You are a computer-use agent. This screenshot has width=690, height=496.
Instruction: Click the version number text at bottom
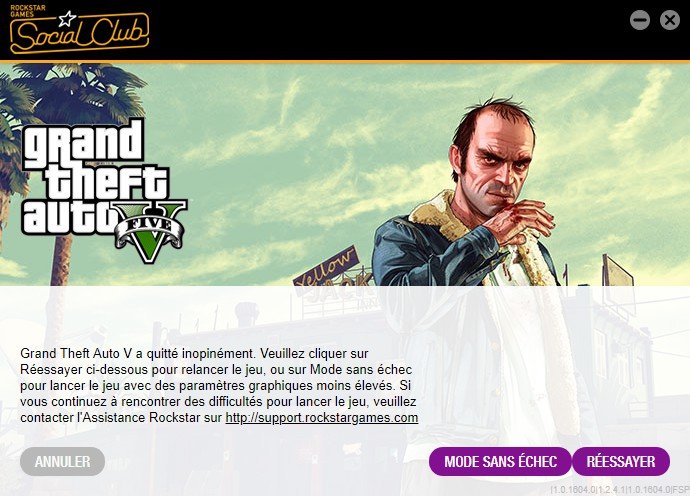620,489
